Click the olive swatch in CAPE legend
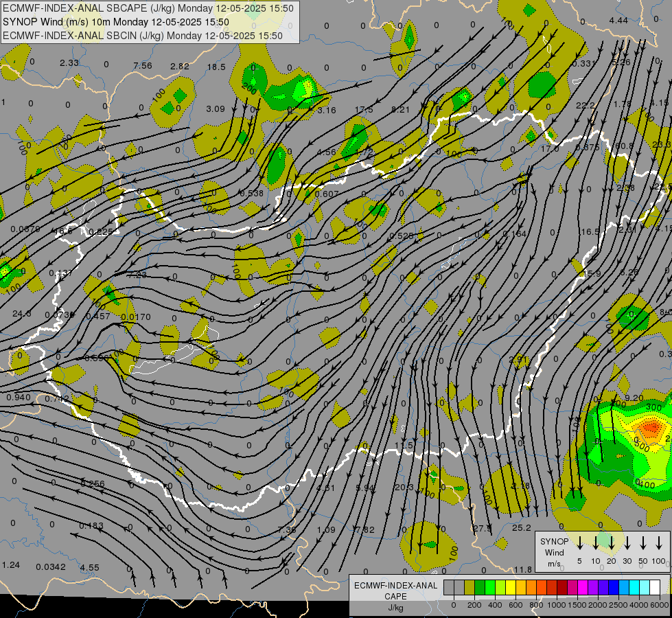This screenshot has height=618, width=672. (470, 587)
